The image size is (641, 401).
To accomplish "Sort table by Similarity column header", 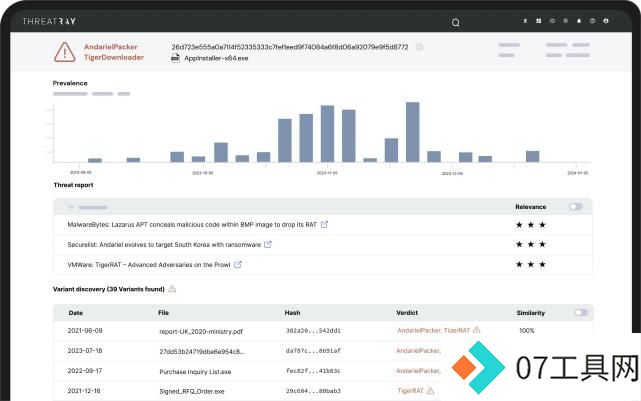I will tap(531, 313).
